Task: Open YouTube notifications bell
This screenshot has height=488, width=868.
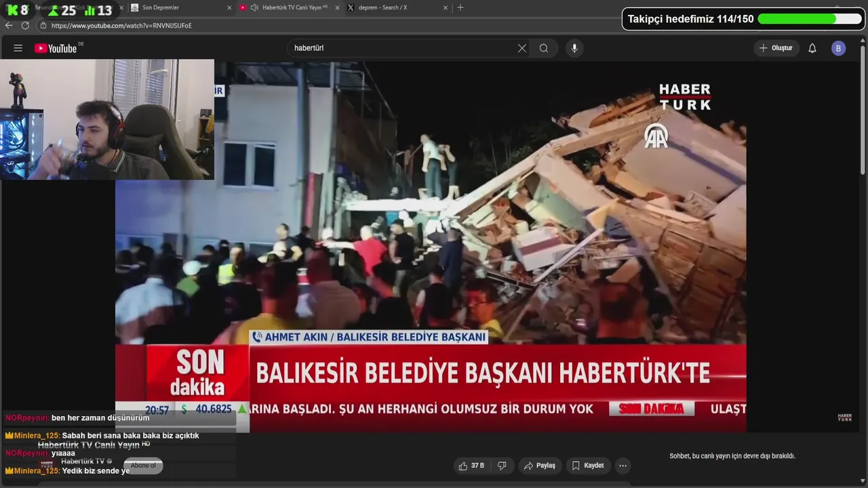Action: tap(812, 48)
